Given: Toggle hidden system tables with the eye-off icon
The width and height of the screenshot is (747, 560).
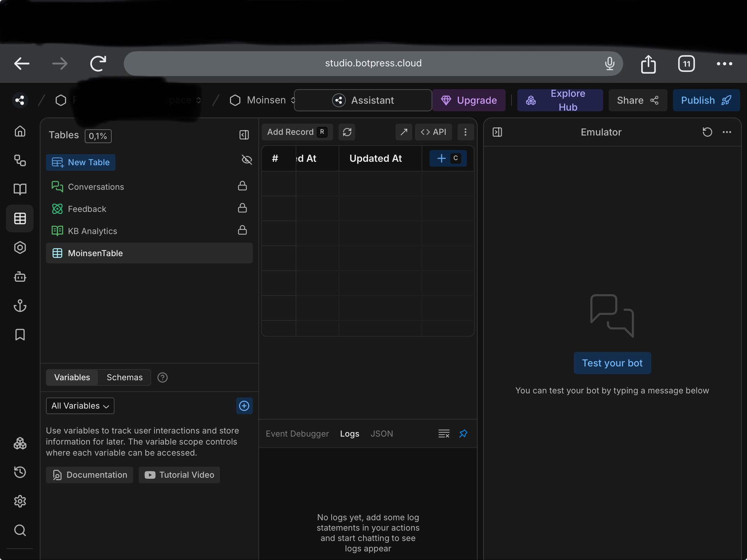Looking at the screenshot, I should tap(247, 160).
